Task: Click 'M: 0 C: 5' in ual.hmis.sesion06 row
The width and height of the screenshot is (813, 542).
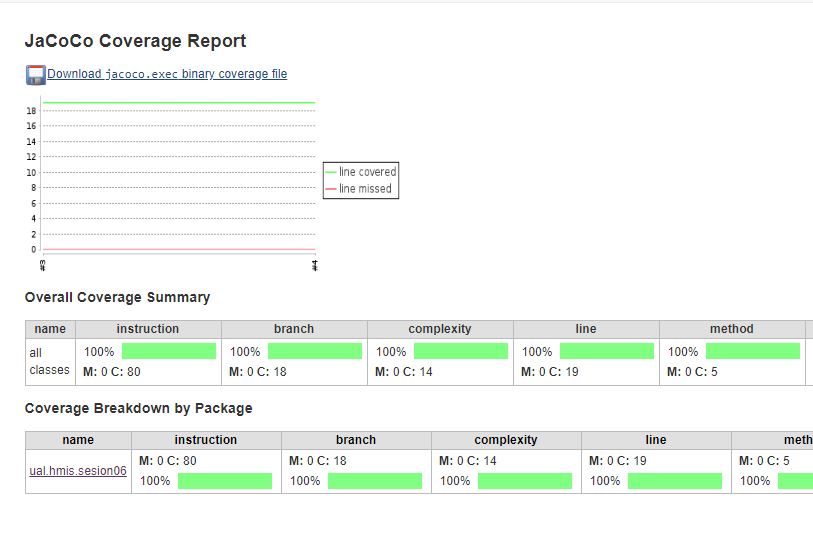Action: tap(764, 461)
